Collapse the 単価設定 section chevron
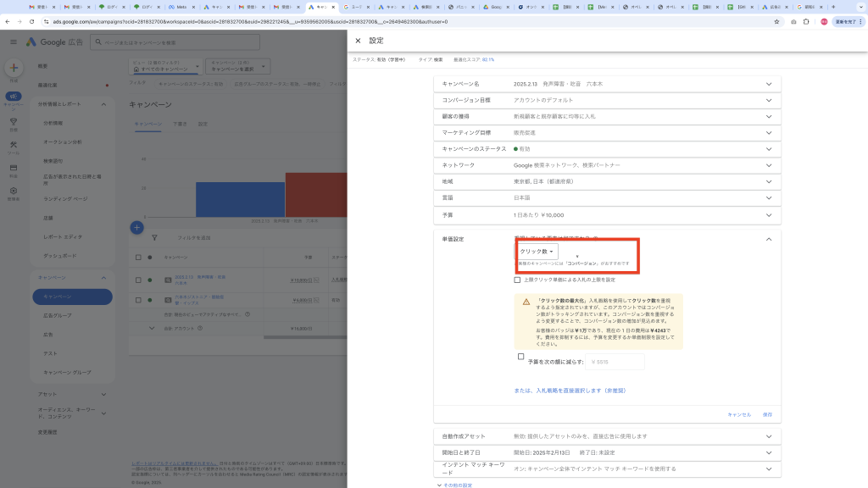The height and width of the screenshot is (488, 868). pyautogui.click(x=769, y=240)
